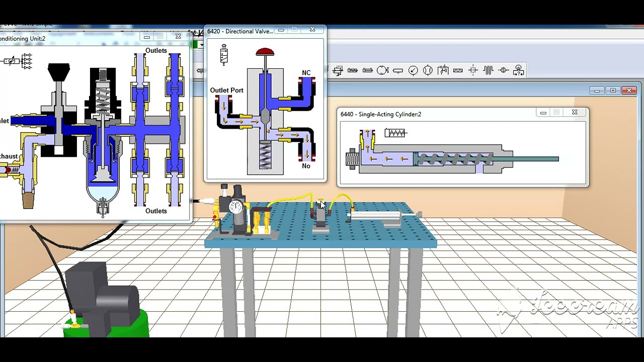Image resolution: width=644 pixels, height=362 pixels.
Task: Push the red button on the directional valve diagram
Action: (x=265, y=52)
